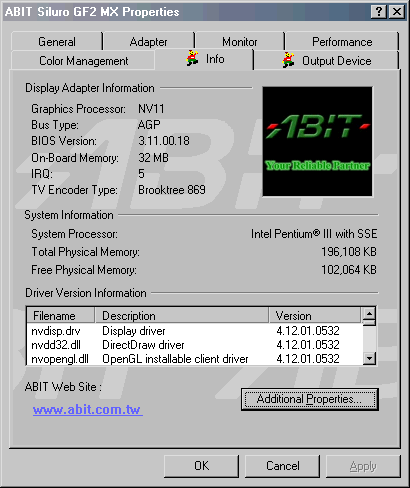Image resolution: width=410 pixels, height=488 pixels.
Task: Click the Brooktree 869 encoder value
Action: pyautogui.click(x=172, y=190)
